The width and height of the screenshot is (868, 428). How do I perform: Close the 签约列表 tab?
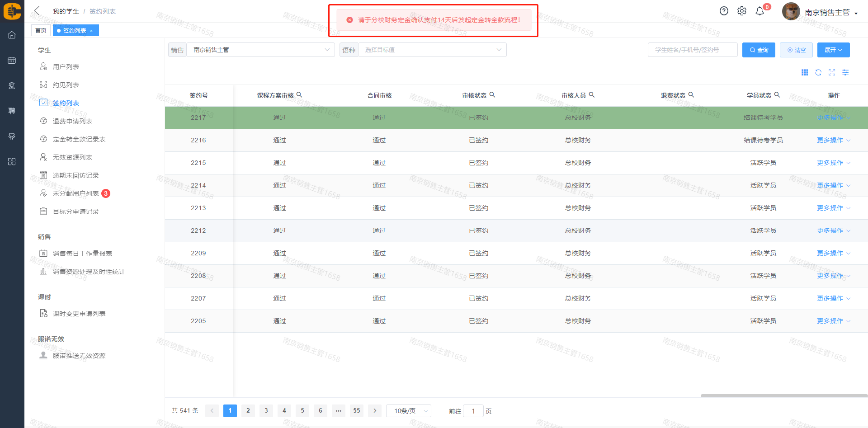91,31
